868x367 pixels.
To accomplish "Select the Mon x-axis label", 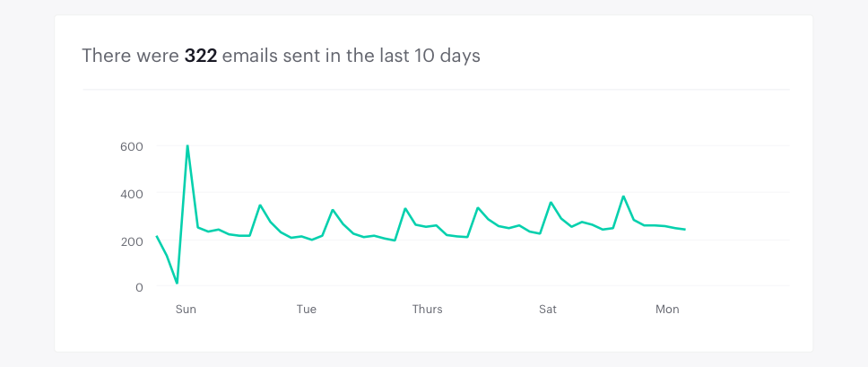I will (667, 310).
